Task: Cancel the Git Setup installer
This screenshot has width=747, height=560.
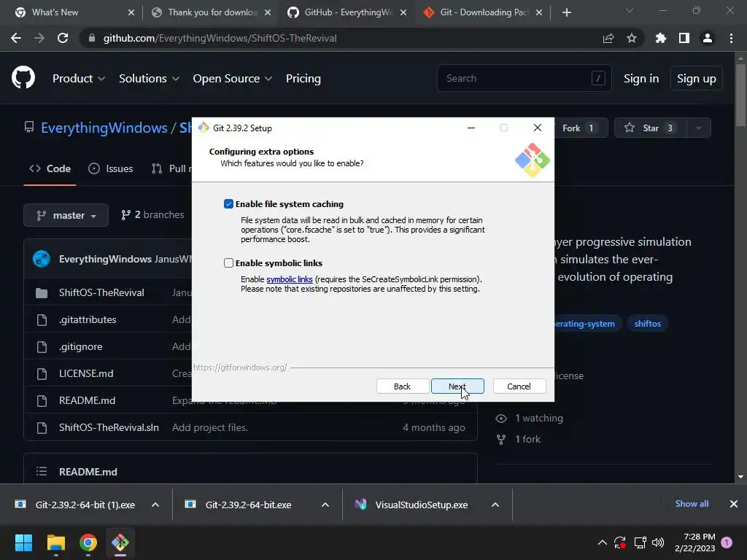Action: pos(519,386)
